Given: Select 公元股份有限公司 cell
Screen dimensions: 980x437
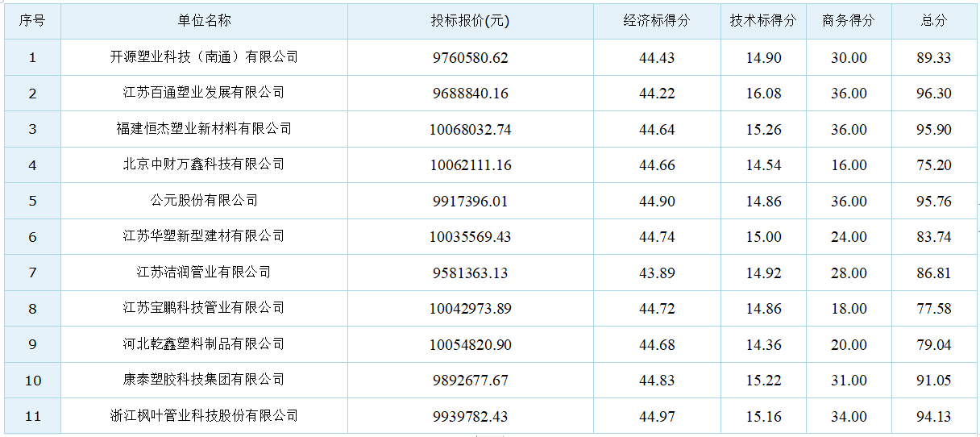Looking at the screenshot, I should click(x=204, y=201).
